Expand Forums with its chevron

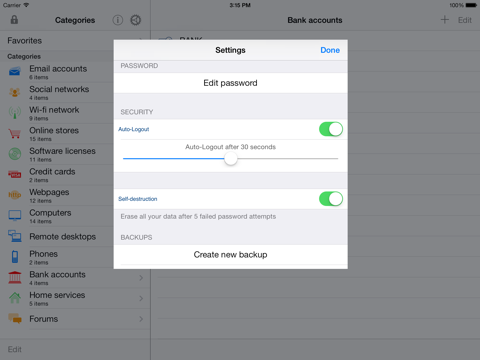point(141,319)
